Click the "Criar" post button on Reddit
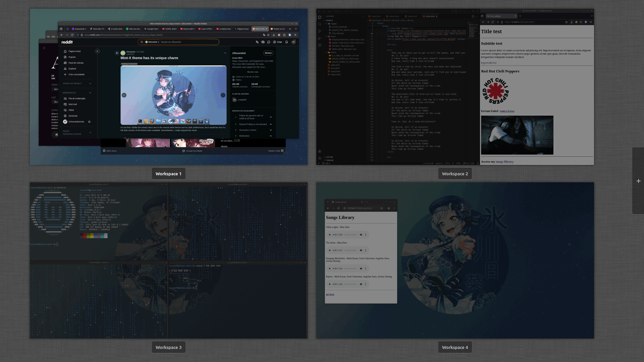 tap(277, 42)
